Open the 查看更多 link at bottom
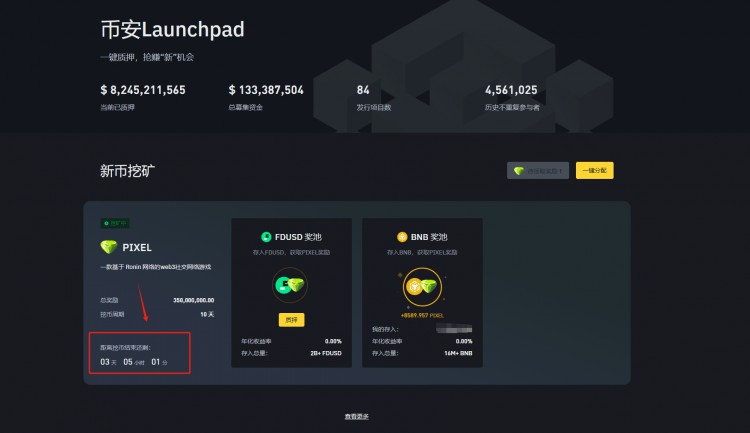The image size is (750, 433). click(357, 417)
